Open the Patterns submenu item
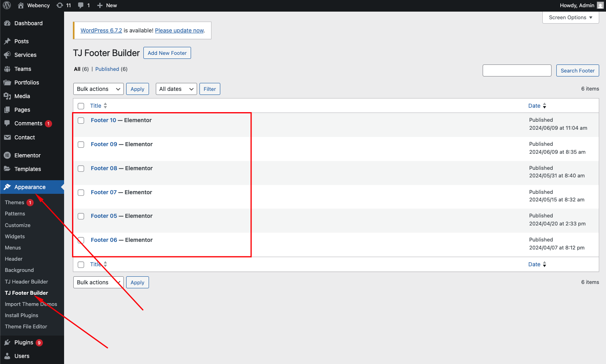This screenshot has height=364, width=606. tap(15, 214)
